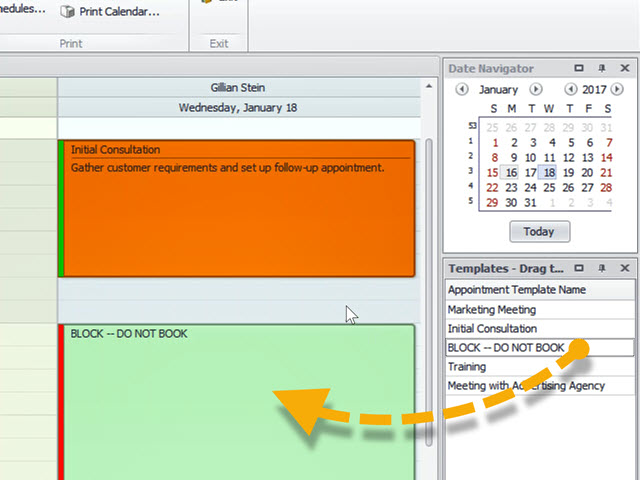The image size is (640, 480).
Task: Click the Appointment Template Name column header
Action: point(540,290)
